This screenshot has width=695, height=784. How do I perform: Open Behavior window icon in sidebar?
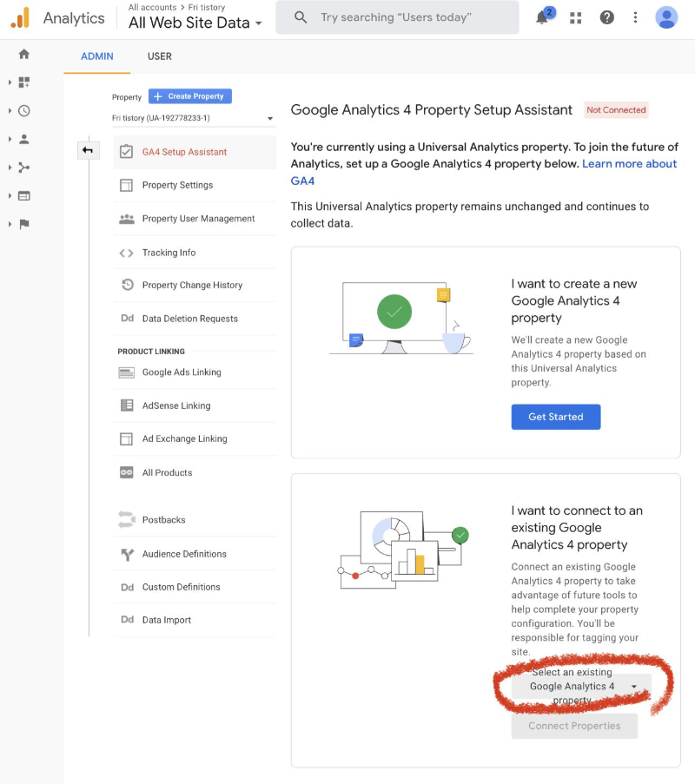coord(24,196)
